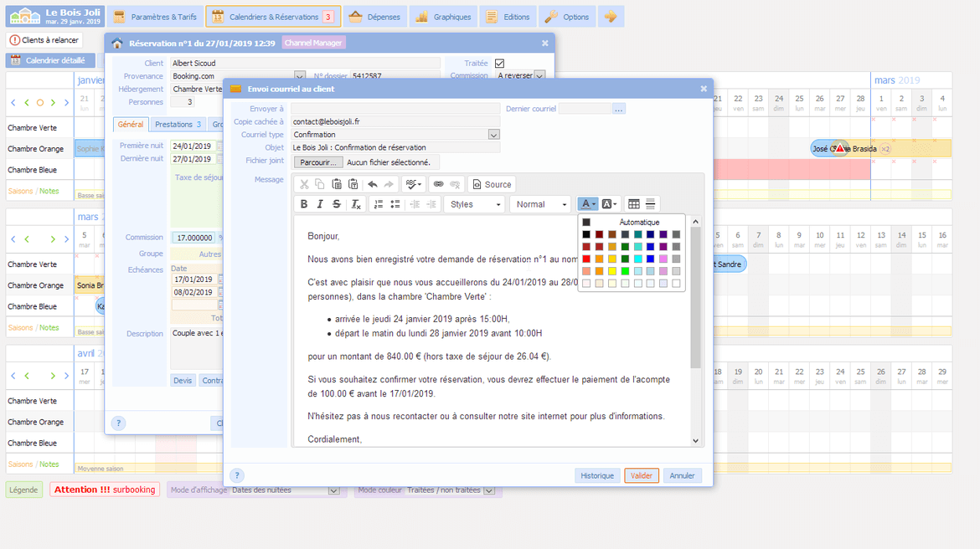Click the insert link icon
This screenshot has height=549, width=980.
[x=438, y=184]
